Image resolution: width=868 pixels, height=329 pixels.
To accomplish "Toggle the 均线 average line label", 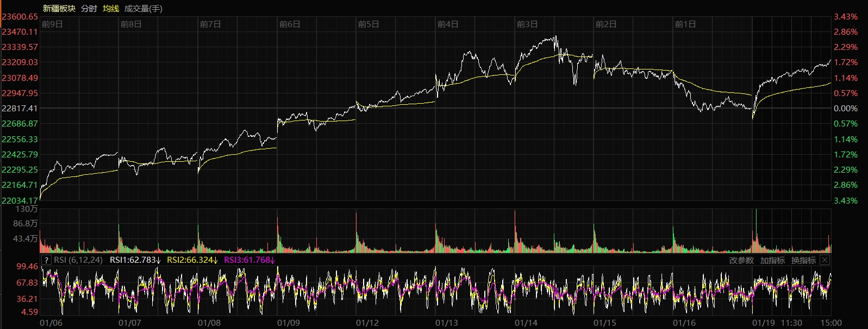I will 111,8.
